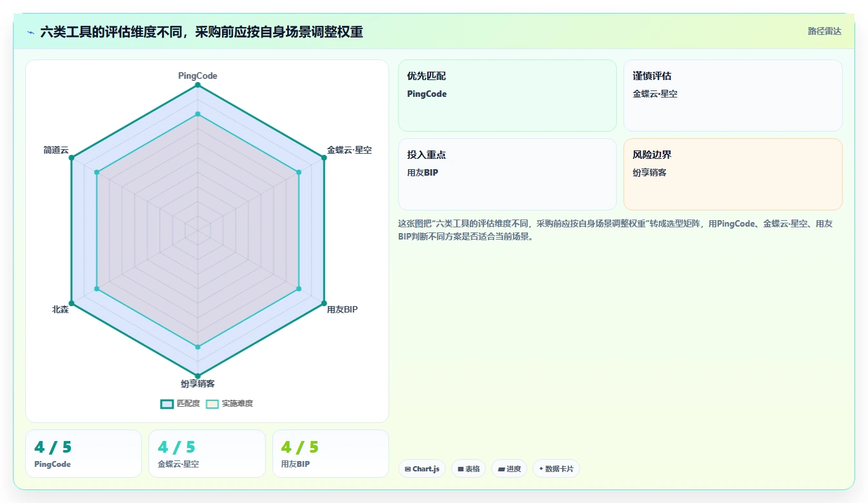Click the PingCode axis label on the radar
This screenshot has height=503, width=868.
pos(197,76)
